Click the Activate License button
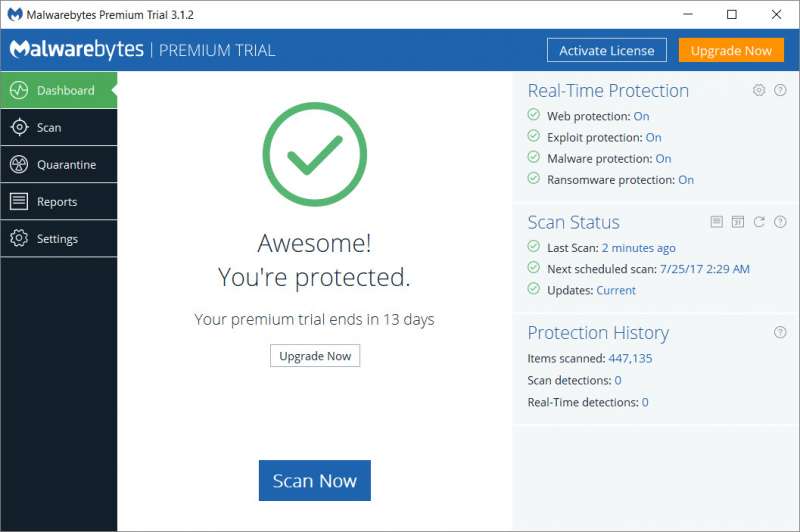Viewport: 800px width, 532px height. coord(607,50)
